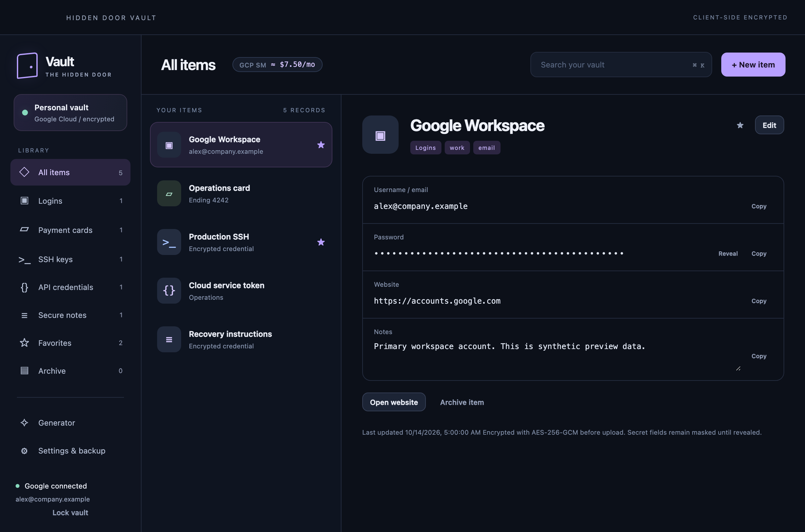Click the Payment cards icon in sidebar
The image size is (805, 532).
pos(24,230)
